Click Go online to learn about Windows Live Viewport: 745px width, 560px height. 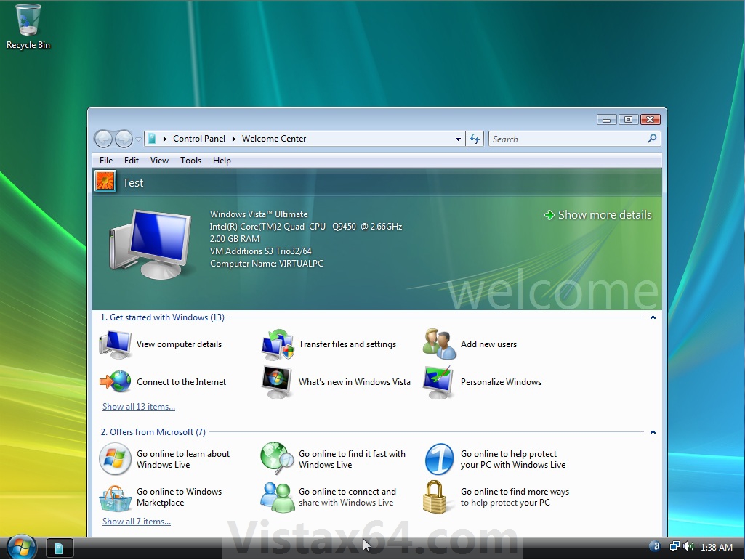(183, 459)
